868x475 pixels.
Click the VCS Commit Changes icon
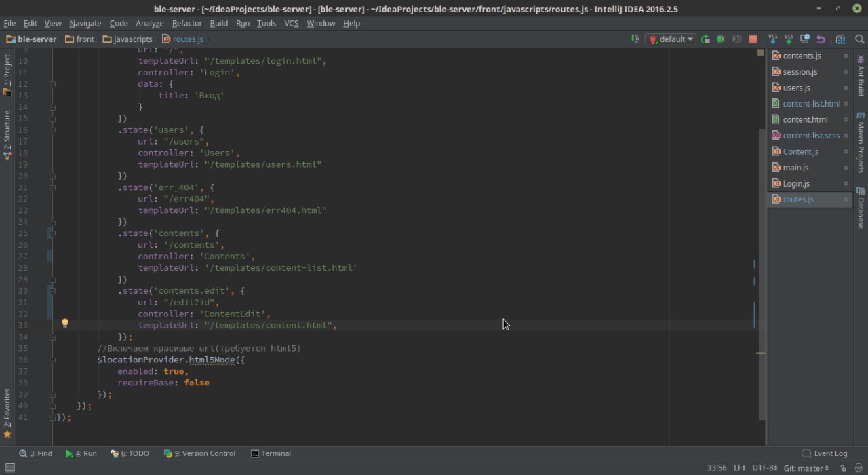[x=789, y=39]
